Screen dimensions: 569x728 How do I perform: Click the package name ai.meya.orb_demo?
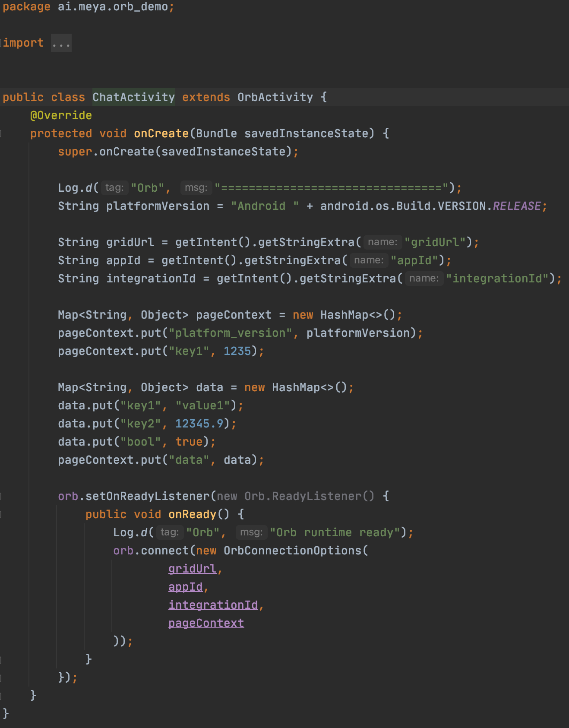click(113, 7)
